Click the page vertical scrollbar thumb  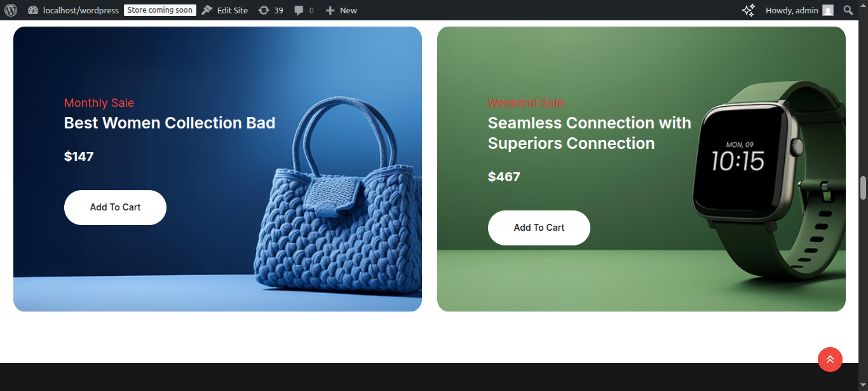click(863, 188)
